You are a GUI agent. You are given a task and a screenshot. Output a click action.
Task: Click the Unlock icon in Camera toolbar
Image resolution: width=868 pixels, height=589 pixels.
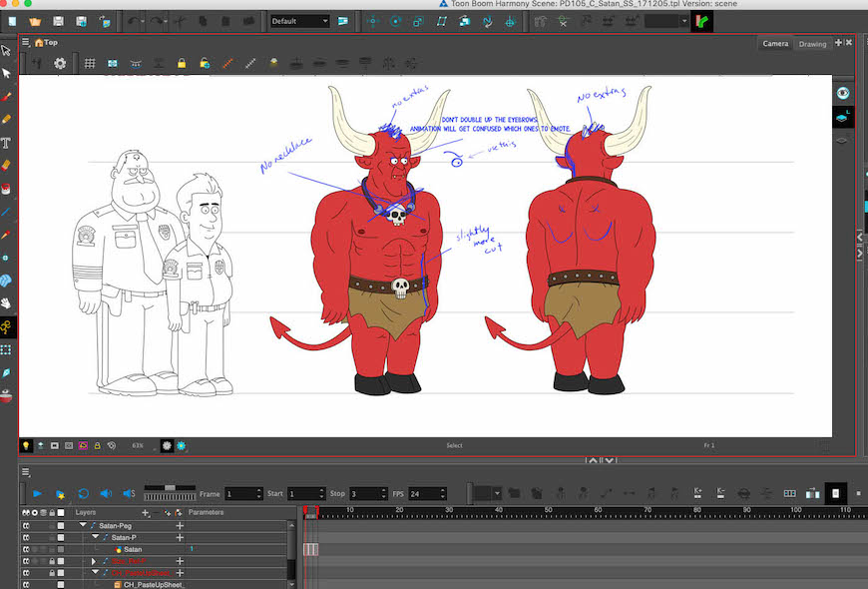(205, 64)
